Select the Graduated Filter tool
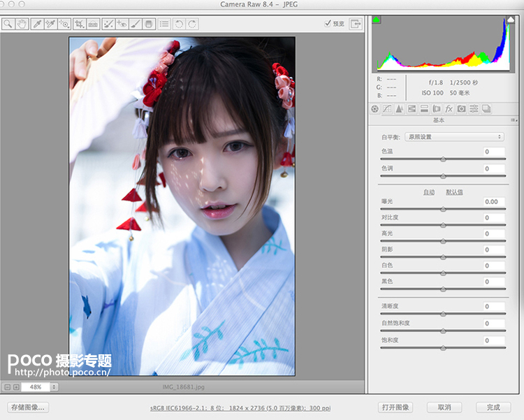 pyautogui.click(x=149, y=24)
